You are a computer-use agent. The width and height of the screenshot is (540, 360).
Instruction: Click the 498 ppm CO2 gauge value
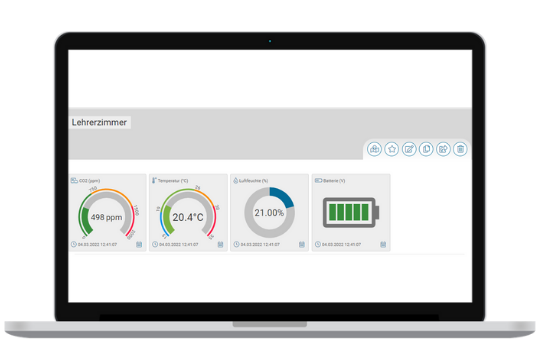click(106, 217)
